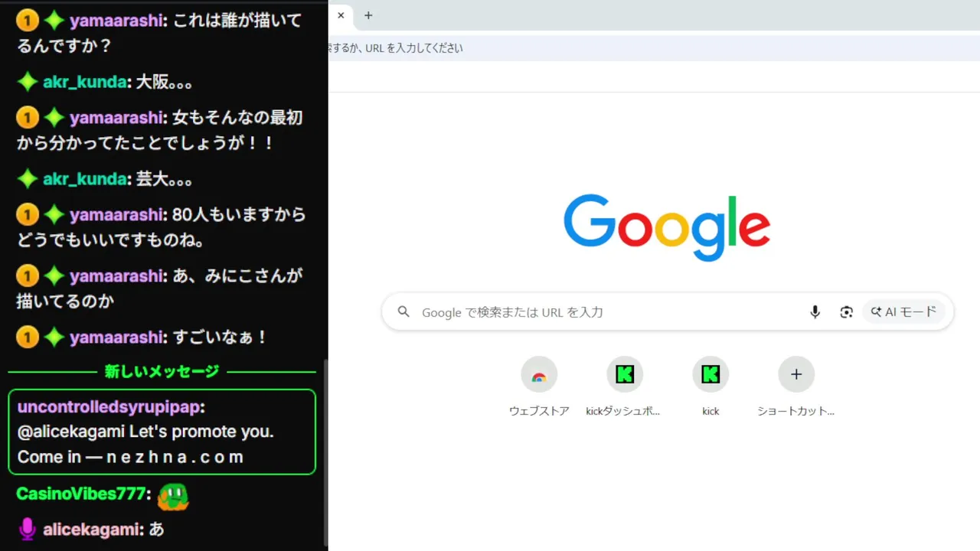Click gold 1 badge beside これは誰が描いて message
The height and width of the screenshot is (551, 980).
pos(27,21)
